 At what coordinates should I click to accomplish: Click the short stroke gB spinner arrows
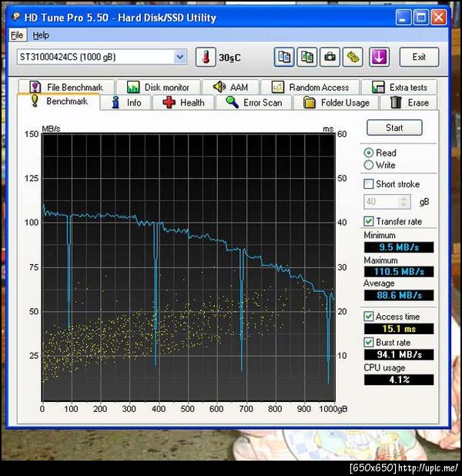click(x=403, y=202)
